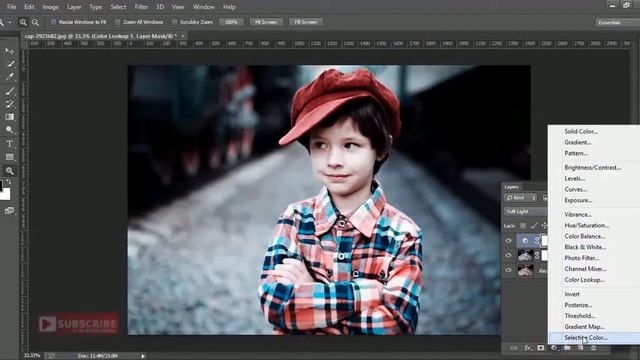
Task: Lock image pixels (brush lock icon)
Action: point(534,226)
